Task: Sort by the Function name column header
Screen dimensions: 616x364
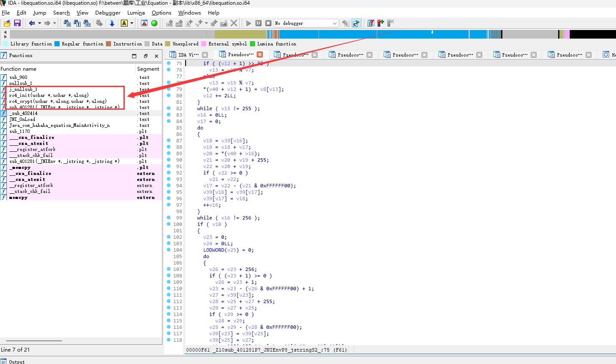Action: click(67, 69)
